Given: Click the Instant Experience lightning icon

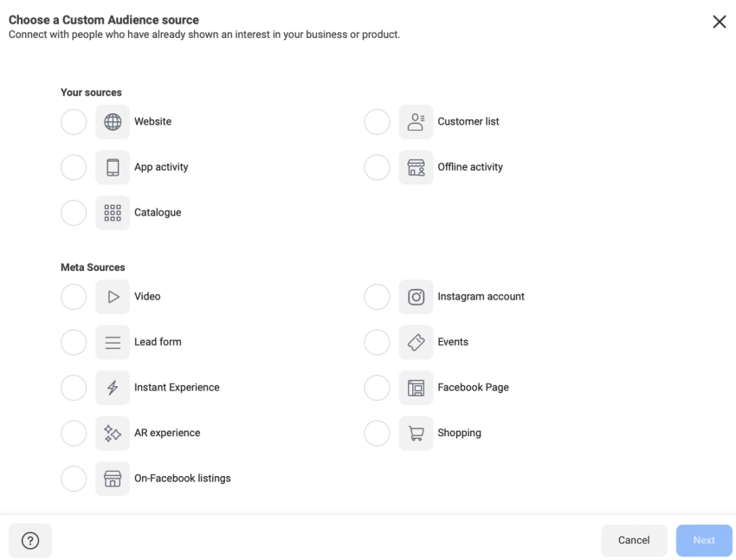Looking at the screenshot, I should tap(113, 388).
